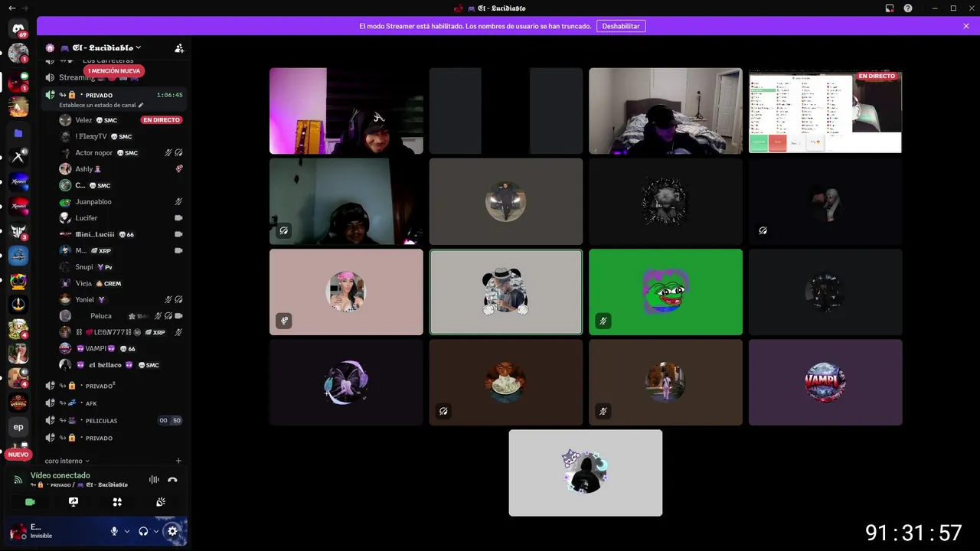Click the Deshabilitar streamer mode button
The height and width of the screenshot is (551, 980).
(x=621, y=26)
